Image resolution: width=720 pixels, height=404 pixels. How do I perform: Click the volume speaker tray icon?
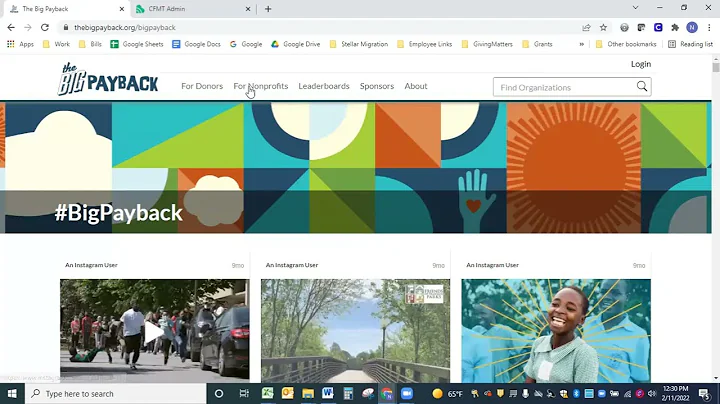652,393
